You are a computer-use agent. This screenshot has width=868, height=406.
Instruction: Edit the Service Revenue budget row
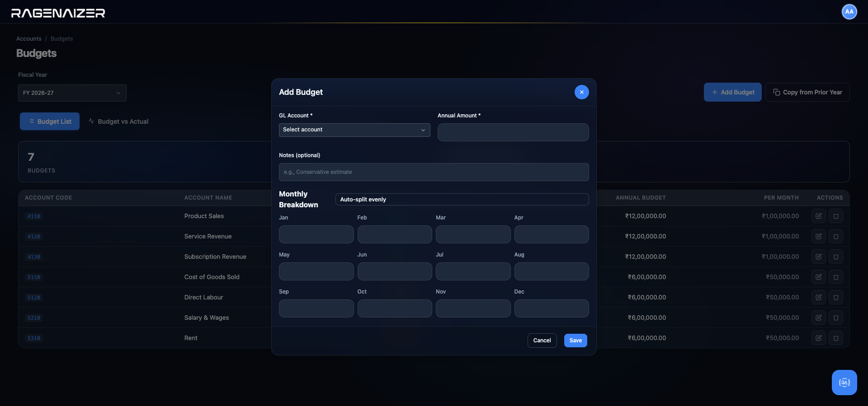[x=819, y=237]
